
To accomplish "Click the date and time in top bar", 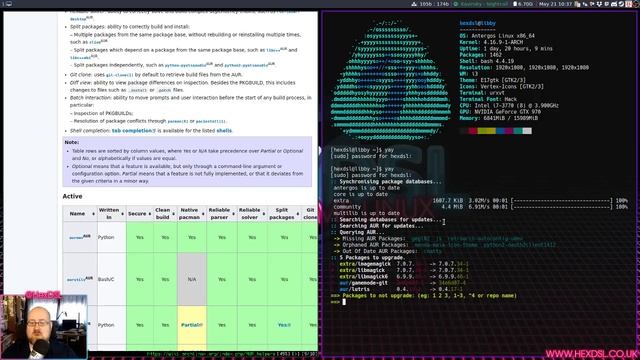I will coord(555,4).
